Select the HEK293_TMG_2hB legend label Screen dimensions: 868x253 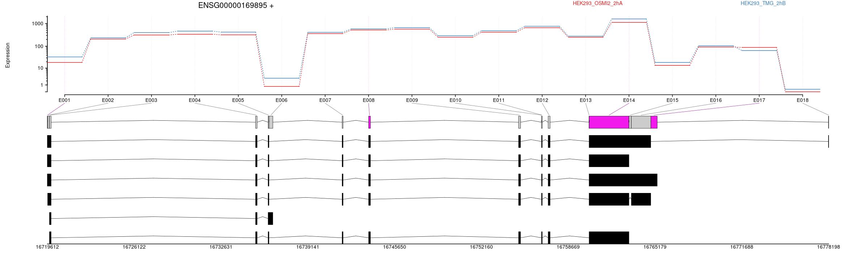(x=763, y=3)
